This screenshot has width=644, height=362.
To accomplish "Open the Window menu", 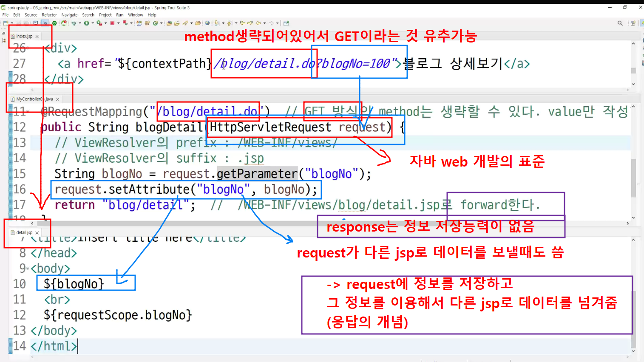I will pos(136,15).
